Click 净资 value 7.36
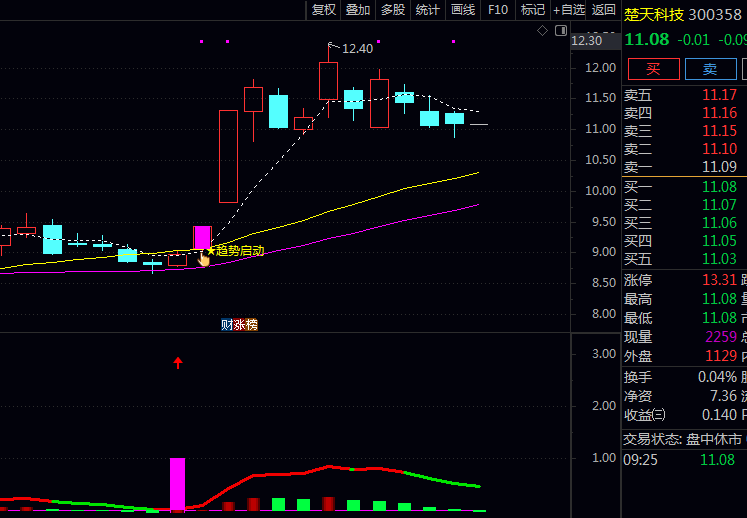 tap(723, 396)
